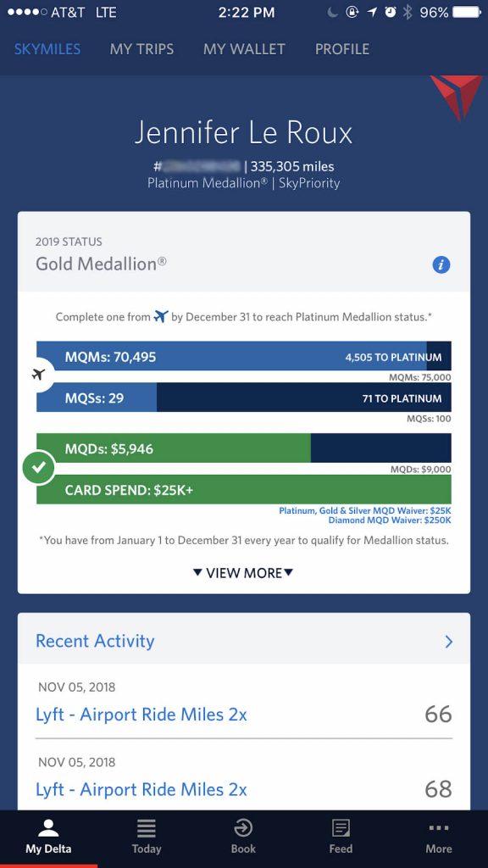Switch to the MY TRIPS tab
Screen dimensions: 488x868
[141, 49]
